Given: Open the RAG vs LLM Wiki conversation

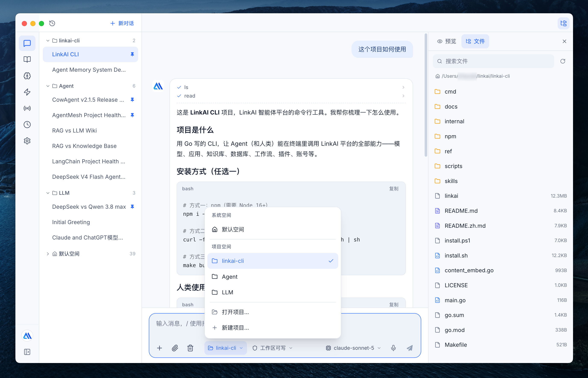Looking at the screenshot, I should click(x=90, y=131).
